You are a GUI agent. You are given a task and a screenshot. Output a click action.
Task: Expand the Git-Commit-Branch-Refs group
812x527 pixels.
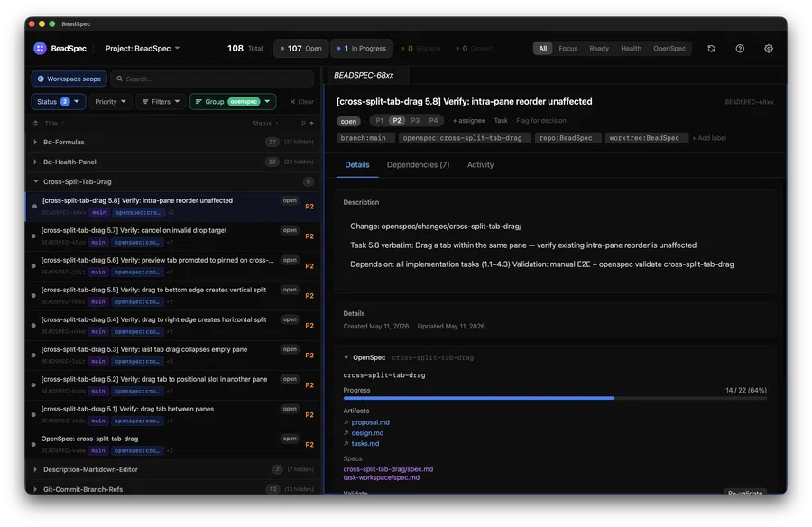click(x=35, y=489)
